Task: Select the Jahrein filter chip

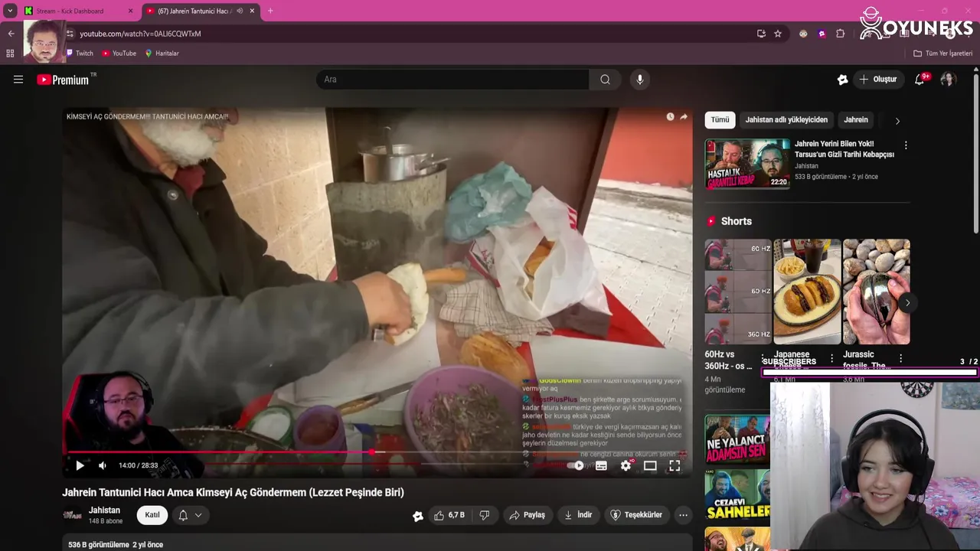Action: [x=856, y=120]
